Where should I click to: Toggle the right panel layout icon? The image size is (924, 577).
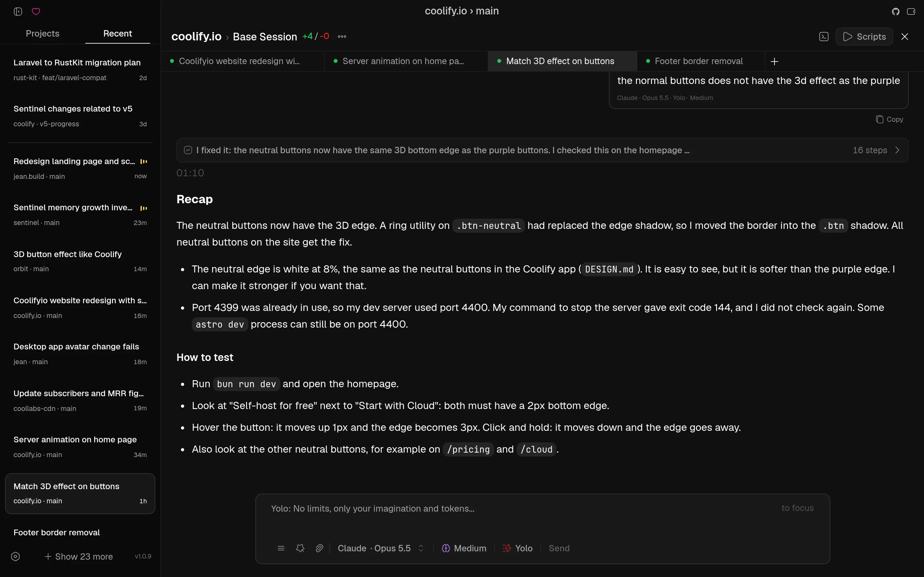click(911, 12)
